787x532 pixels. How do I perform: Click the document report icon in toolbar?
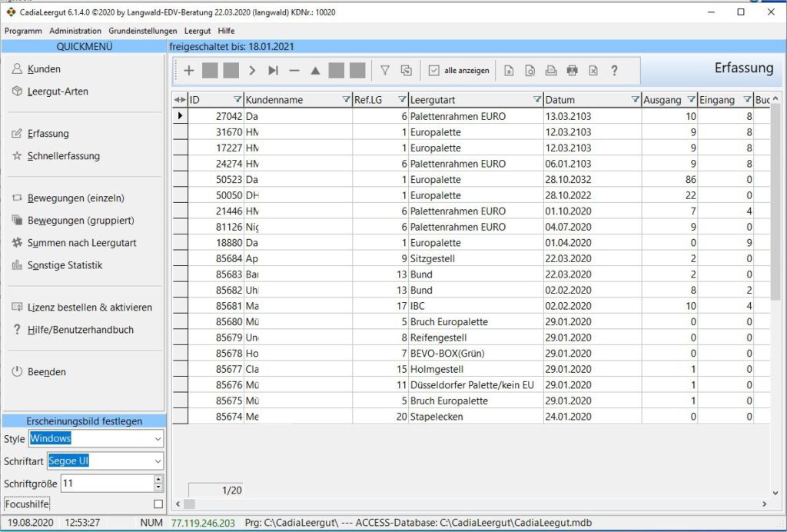[509, 71]
